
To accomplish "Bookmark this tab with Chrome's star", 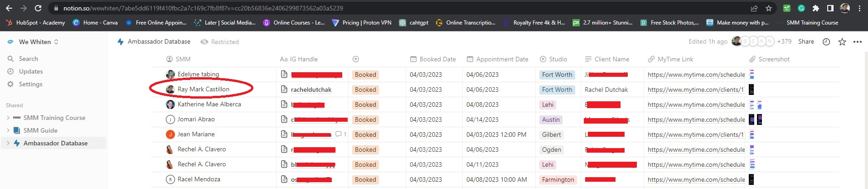I will pyautogui.click(x=769, y=8).
